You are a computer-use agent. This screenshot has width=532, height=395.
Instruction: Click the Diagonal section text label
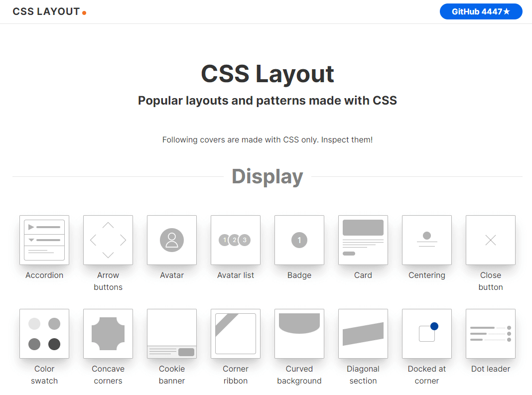363,375
